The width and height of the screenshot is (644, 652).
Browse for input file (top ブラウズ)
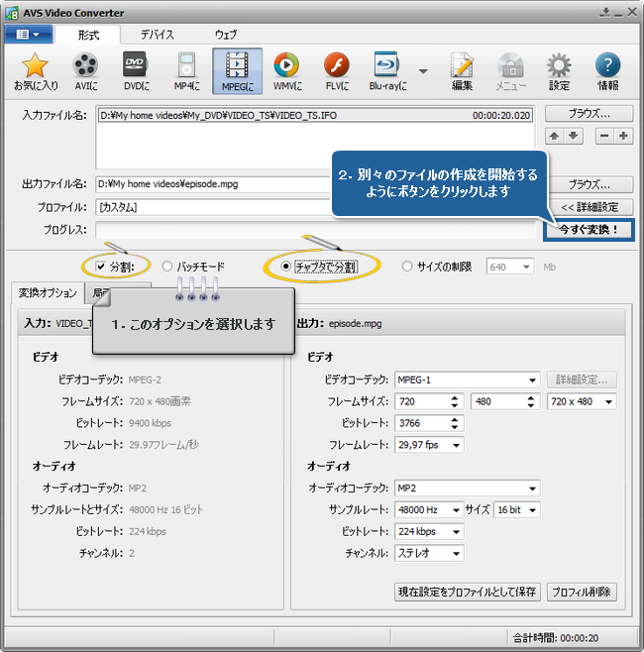click(x=590, y=114)
